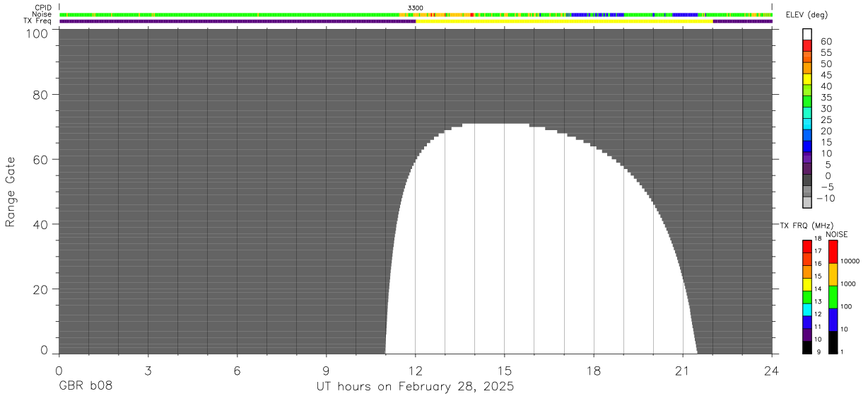The height and width of the screenshot is (401, 868).
Task: Select the cyan swatch in TX FRQ colorbar
Action: [x=807, y=310]
